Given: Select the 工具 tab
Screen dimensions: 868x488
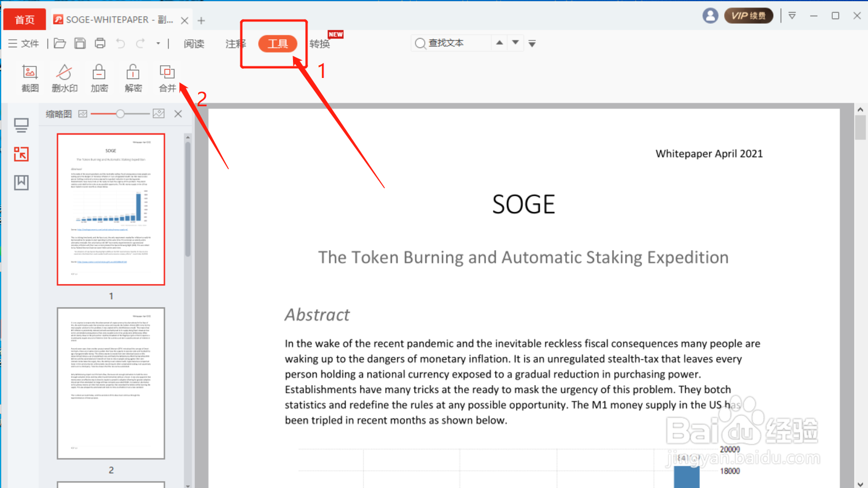Looking at the screenshot, I should point(277,44).
